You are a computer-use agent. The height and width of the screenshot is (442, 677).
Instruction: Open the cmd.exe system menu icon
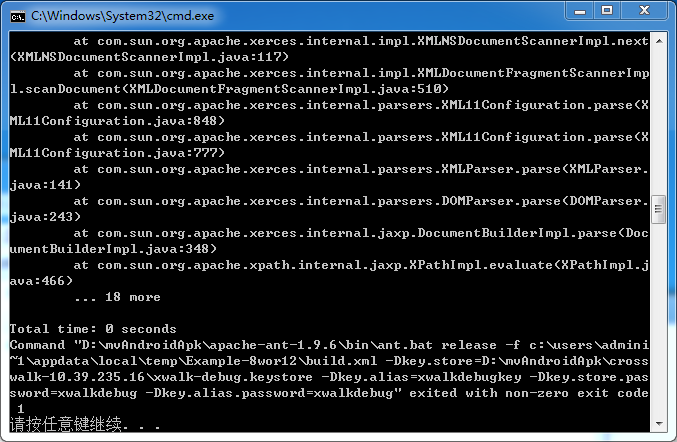click(18, 16)
